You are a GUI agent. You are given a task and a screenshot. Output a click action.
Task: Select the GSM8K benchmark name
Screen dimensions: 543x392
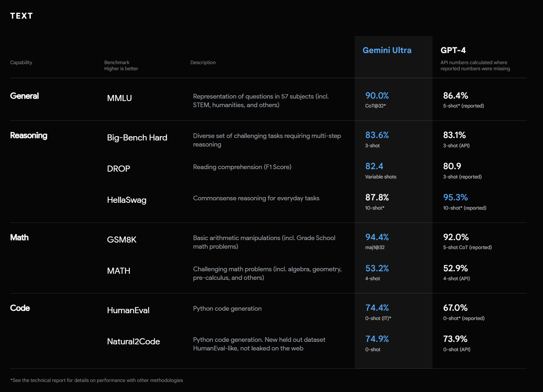tap(122, 240)
